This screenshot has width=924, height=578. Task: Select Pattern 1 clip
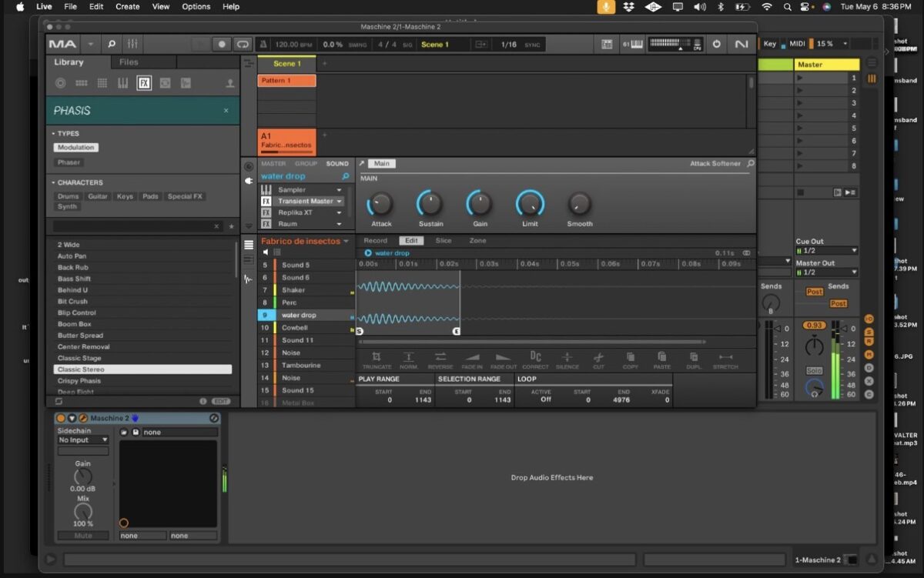click(x=286, y=81)
